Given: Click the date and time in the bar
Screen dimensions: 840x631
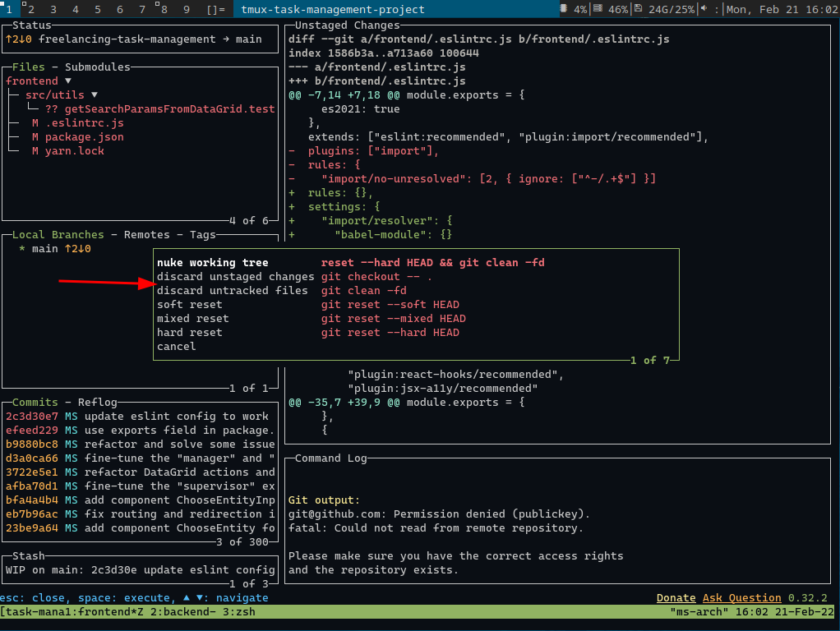Looking at the screenshot, I should point(782,9).
